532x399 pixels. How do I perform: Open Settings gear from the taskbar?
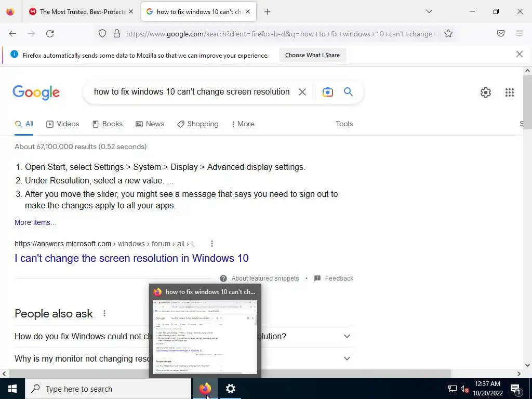point(230,389)
